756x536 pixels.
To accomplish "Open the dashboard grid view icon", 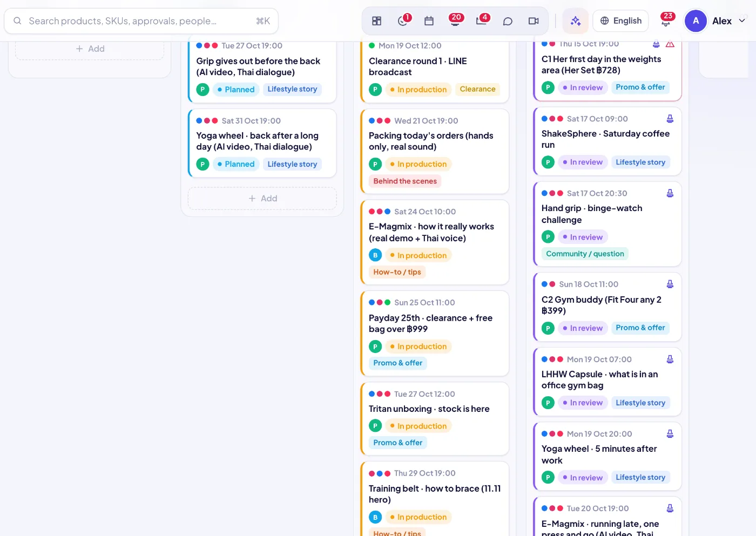I will pos(377,21).
